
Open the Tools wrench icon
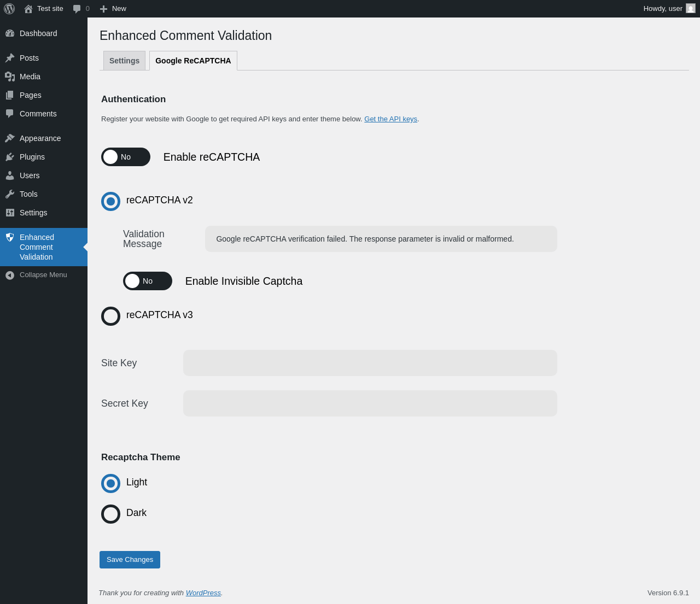pos(10,194)
